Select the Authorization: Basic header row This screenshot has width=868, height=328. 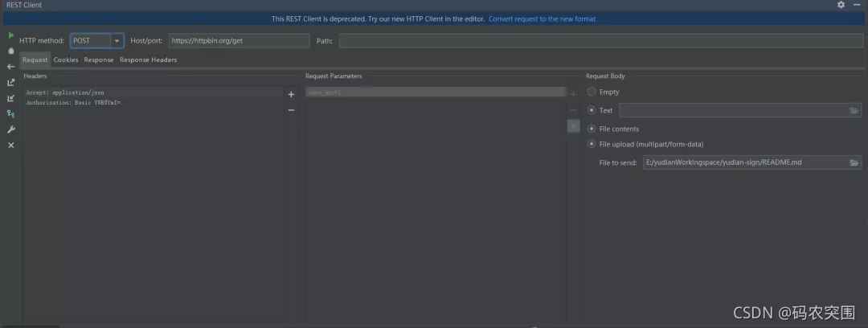[x=154, y=103]
